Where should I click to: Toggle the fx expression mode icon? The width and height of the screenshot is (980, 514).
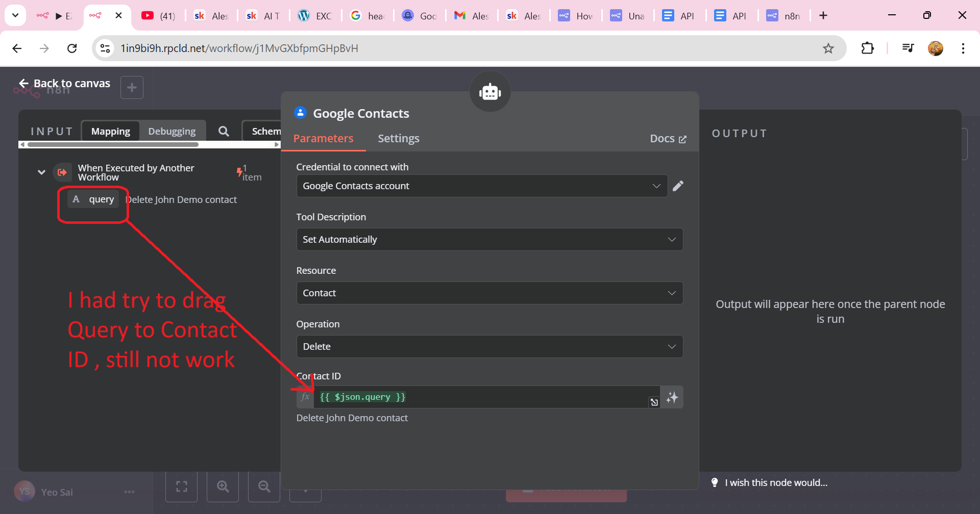(305, 397)
